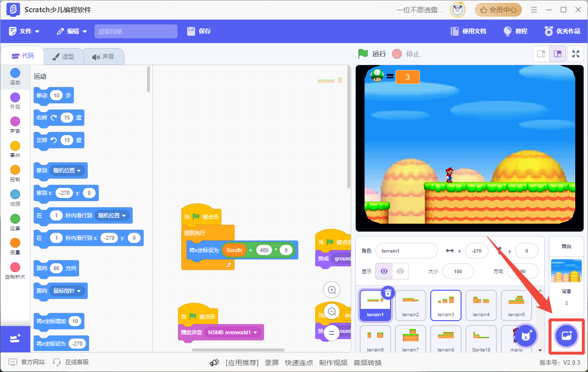This screenshot has width=588, height=372.
Task: Open the 官方网站 official website link
Action: (27, 362)
